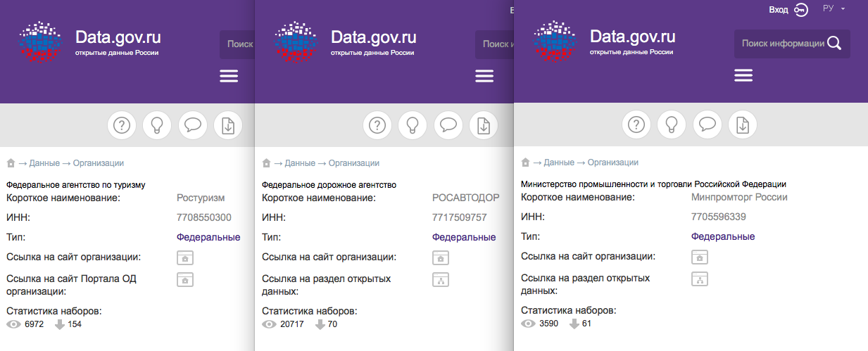Click document download icon in Rosturizm panel
Screen dimensions: 868x351
click(228, 125)
